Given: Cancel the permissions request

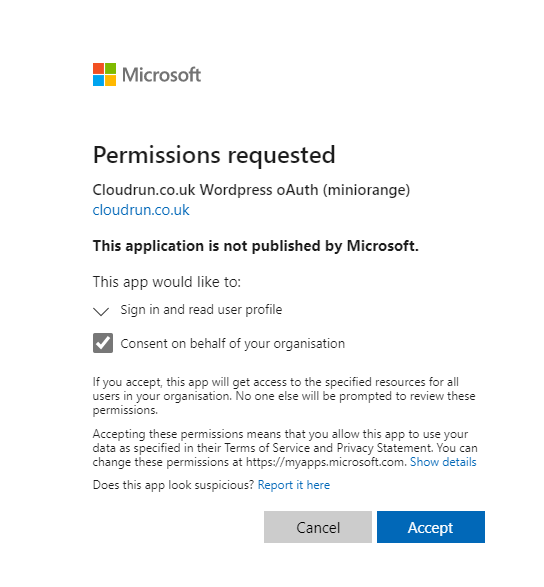Looking at the screenshot, I should click(318, 527).
